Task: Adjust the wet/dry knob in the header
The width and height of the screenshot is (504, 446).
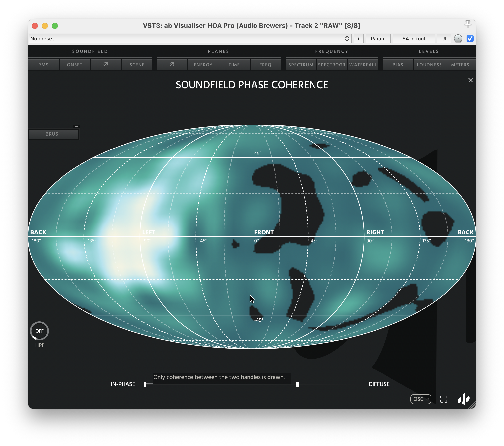Action: click(458, 39)
